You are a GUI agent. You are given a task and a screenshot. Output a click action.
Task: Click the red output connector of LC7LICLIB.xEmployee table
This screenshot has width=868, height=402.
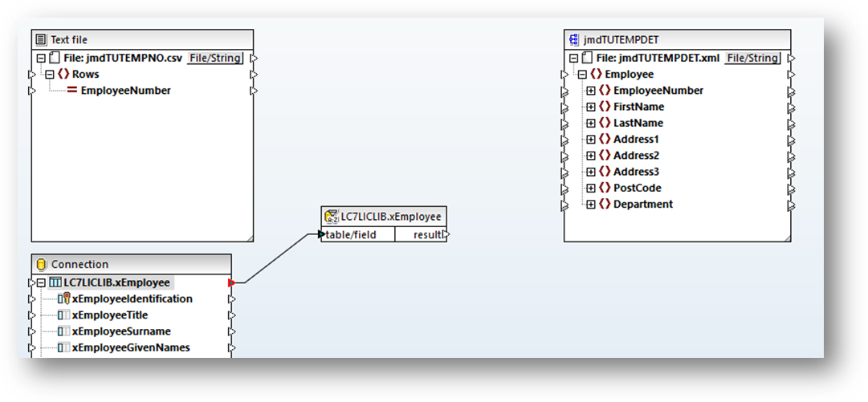[x=231, y=282]
